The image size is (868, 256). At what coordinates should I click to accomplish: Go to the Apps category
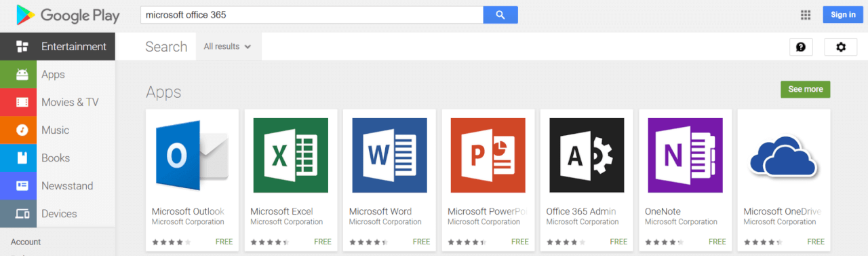tap(53, 75)
